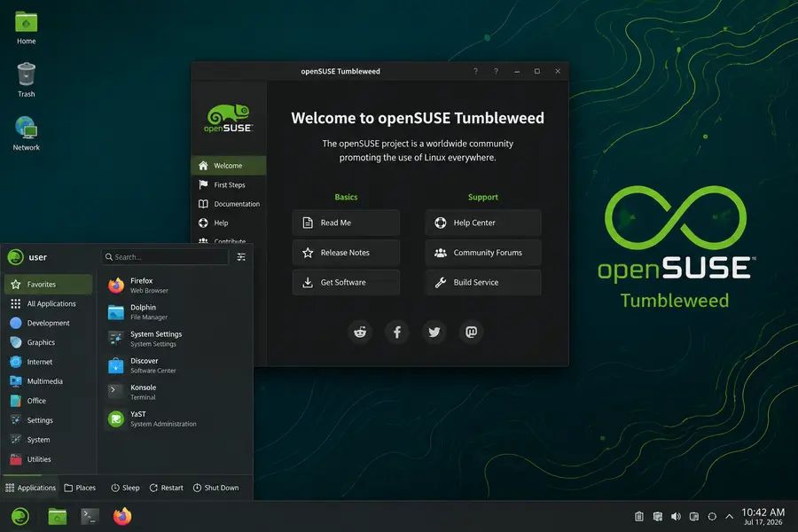Click the Restart button

167,488
